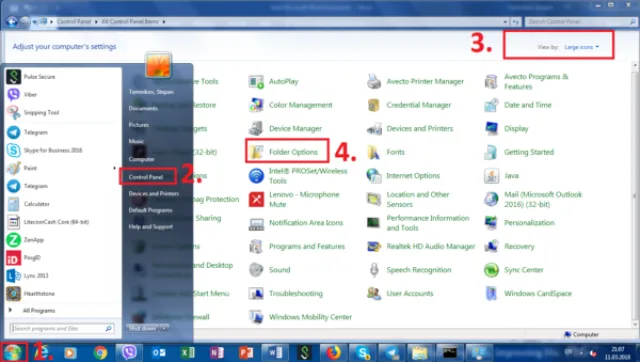The height and width of the screenshot is (362, 640).
Task: Launch Device Manager icon
Action: tap(256, 129)
